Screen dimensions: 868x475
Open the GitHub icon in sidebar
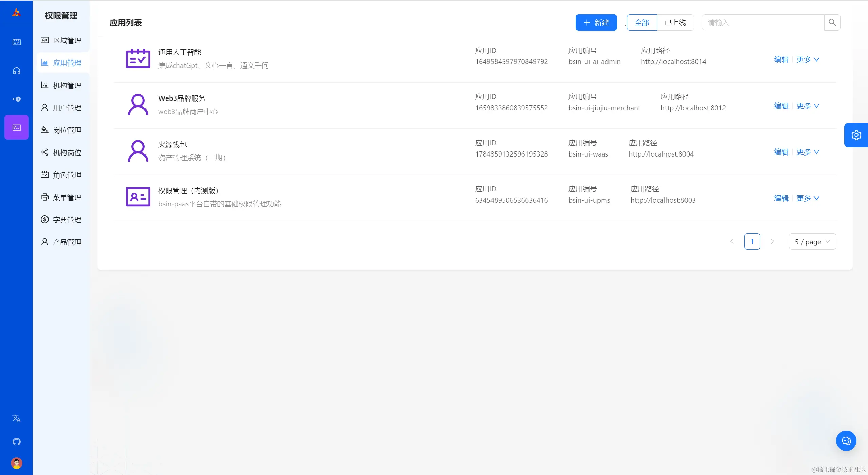coord(16,442)
